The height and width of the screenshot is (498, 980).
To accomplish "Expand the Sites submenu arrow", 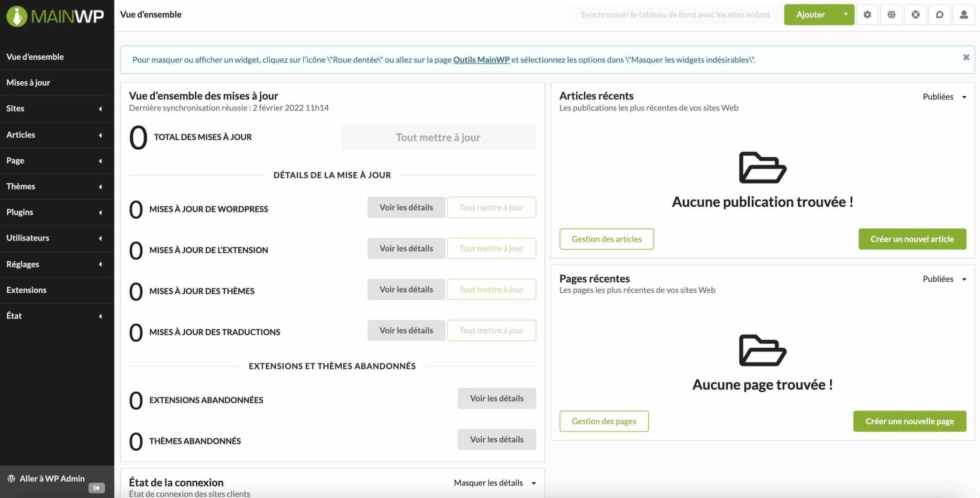I will coord(100,109).
